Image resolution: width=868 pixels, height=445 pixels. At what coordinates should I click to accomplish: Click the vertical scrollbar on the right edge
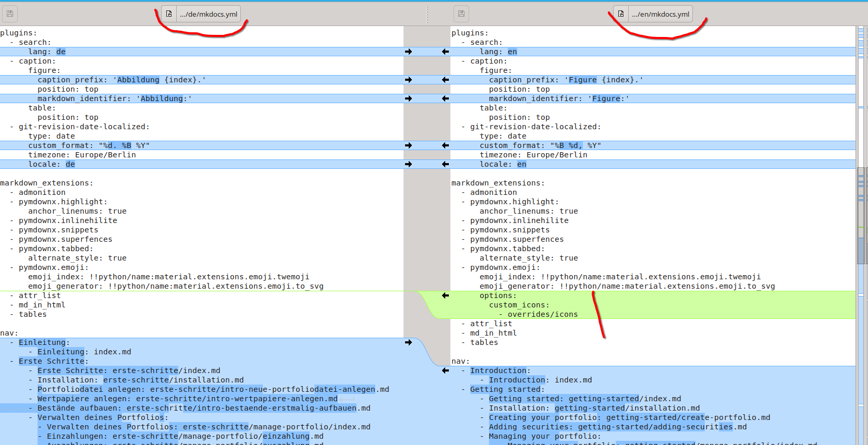(x=861, y=234)
